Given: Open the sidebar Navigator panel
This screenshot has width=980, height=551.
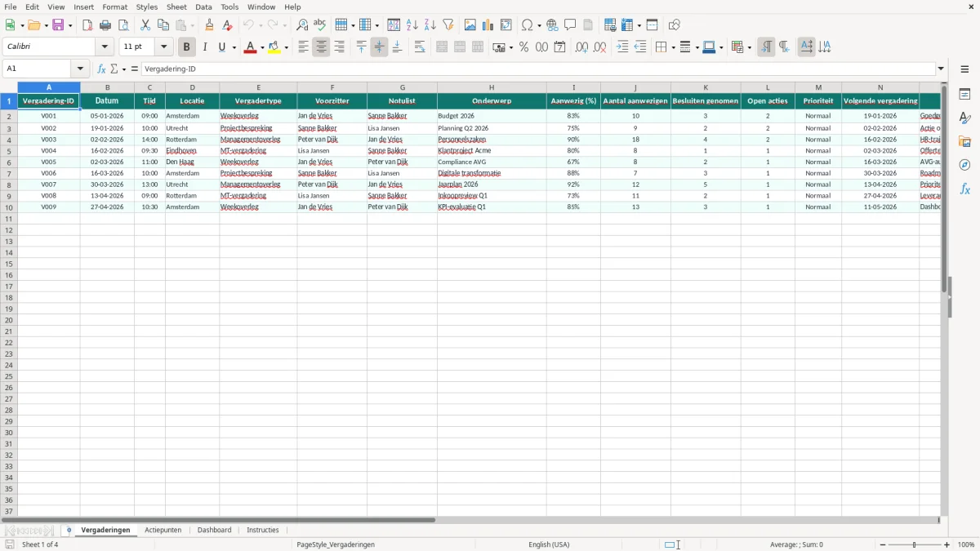Looking at the screenshot, I should coord(964,165).
